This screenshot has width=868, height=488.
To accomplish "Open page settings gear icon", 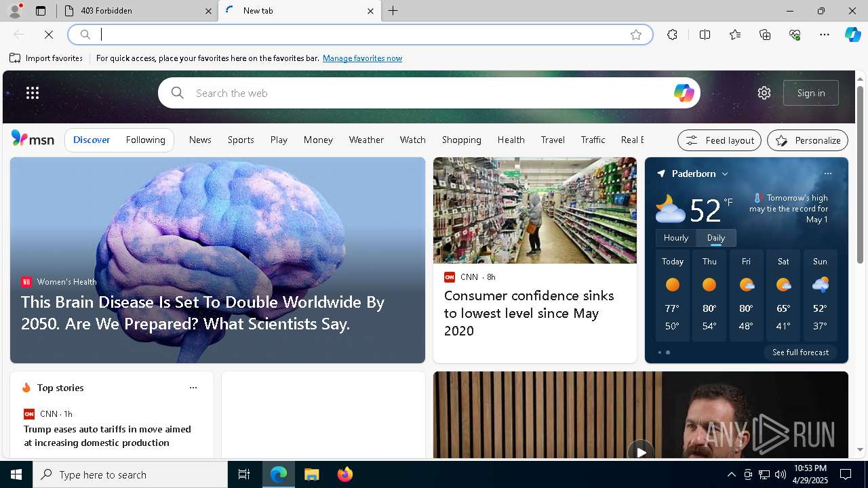I will [764, 93].
